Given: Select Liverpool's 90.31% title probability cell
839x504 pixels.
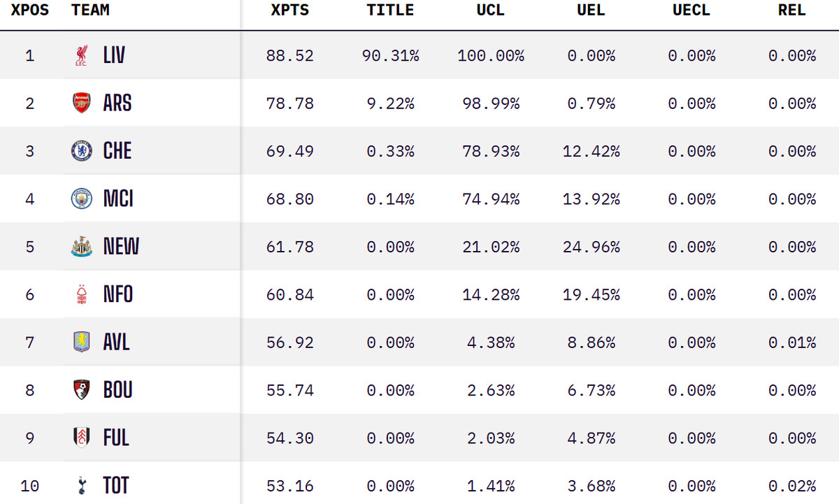Looking at the screenshot, I should tap(390, 56).
